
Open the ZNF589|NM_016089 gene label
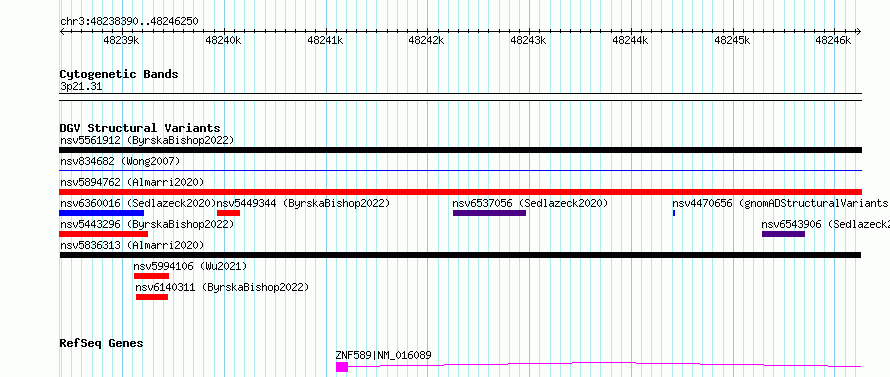(x=383, y=355)
